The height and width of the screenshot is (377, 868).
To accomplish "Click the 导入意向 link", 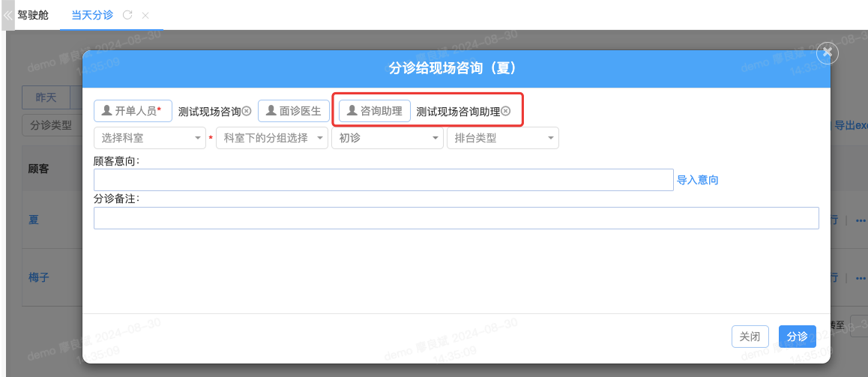I will click(x=698, y=180).
